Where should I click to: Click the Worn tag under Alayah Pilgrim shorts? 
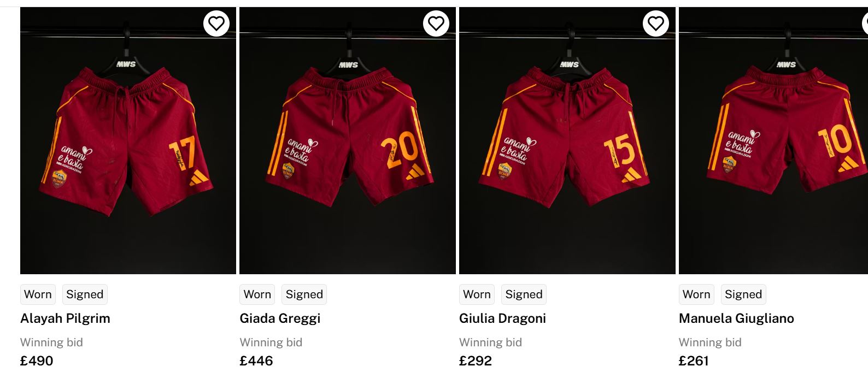(38, 294)
